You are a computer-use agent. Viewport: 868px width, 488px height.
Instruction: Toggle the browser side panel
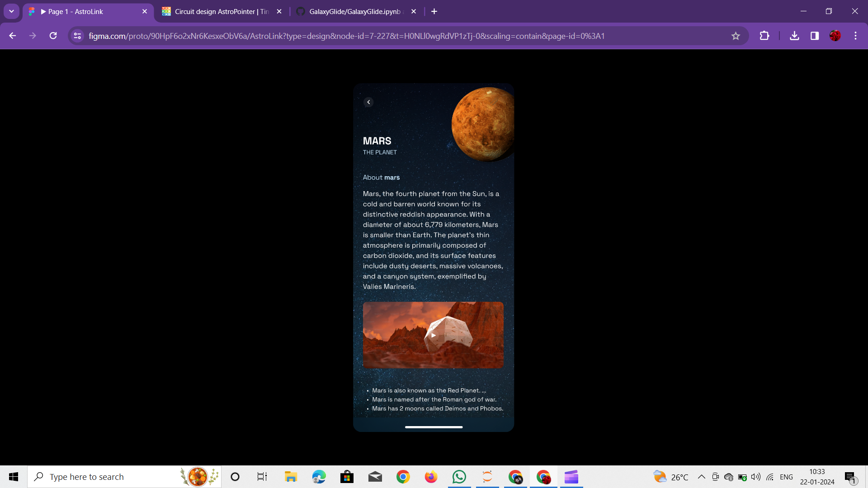pyautogui.click(x=815, y=36)
